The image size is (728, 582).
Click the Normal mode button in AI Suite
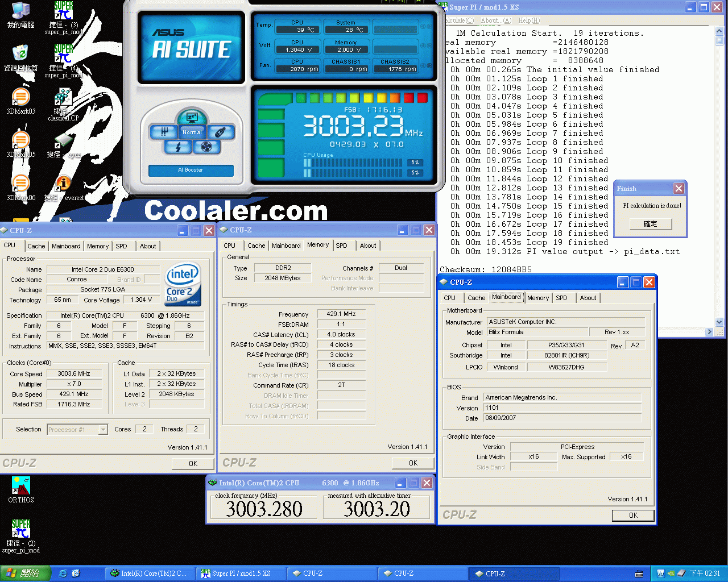pyautogui.click(x=192, y=132)
